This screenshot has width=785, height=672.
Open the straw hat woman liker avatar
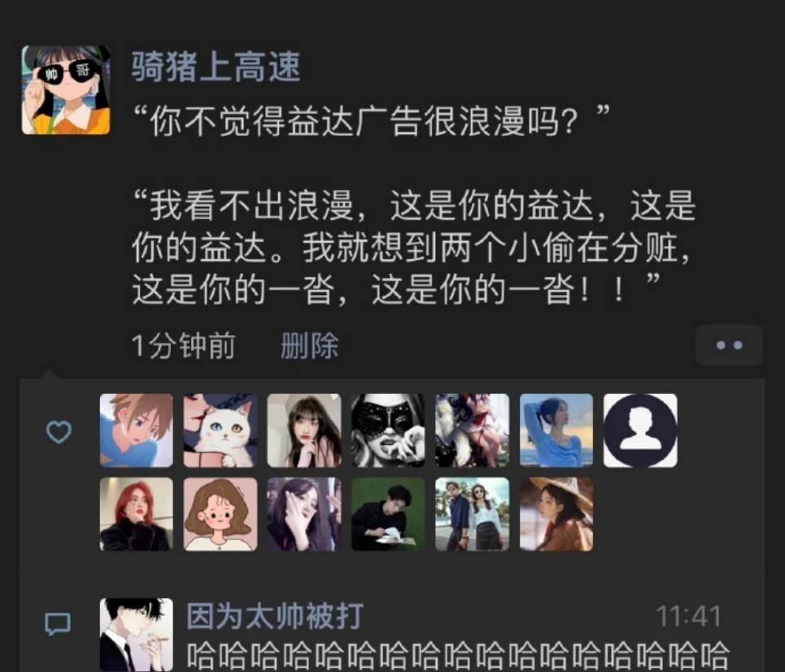pyautogui.click(x=556, y=514)
